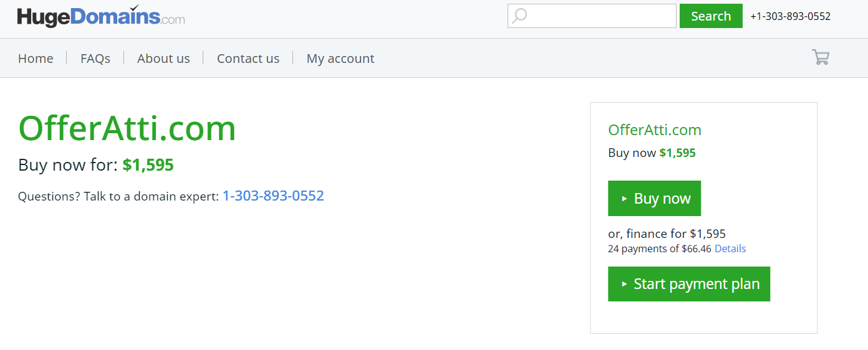Click OfferAtti.com title in purchase box

pos(655,130)
